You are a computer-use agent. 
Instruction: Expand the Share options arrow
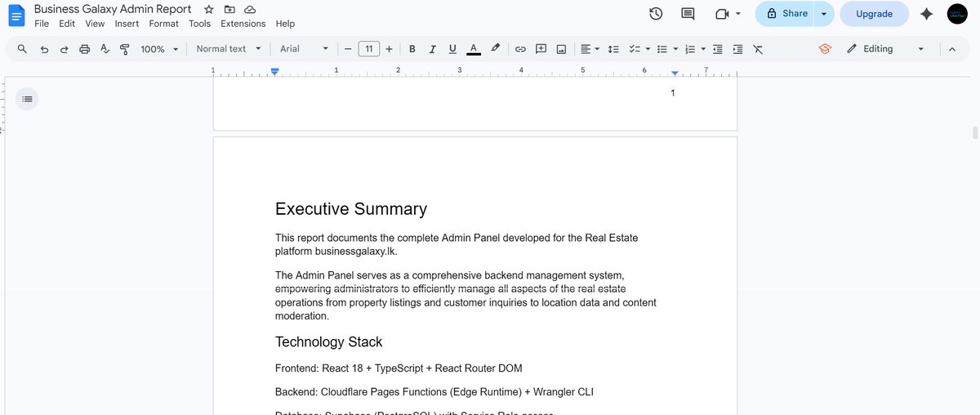point(824,14)
